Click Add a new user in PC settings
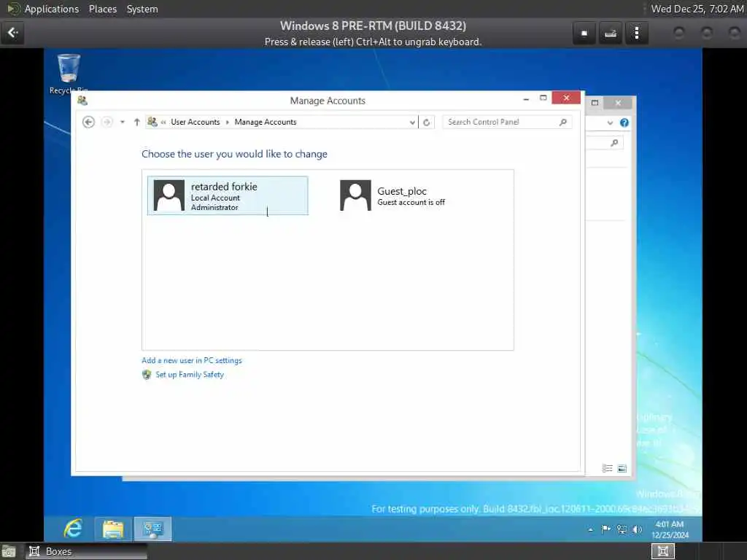This screenshot has width=747, height=560. tap(192, 360)
